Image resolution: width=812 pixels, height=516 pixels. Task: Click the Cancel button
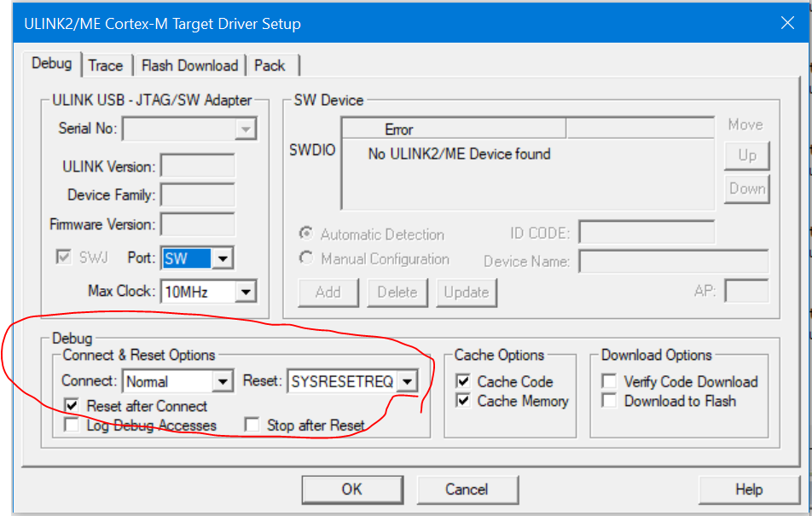pyautogui.click(x=467, y=490)
